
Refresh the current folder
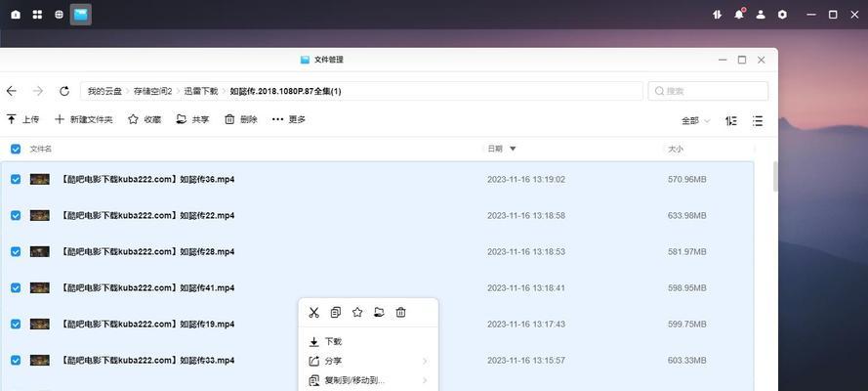pos(64,91)
